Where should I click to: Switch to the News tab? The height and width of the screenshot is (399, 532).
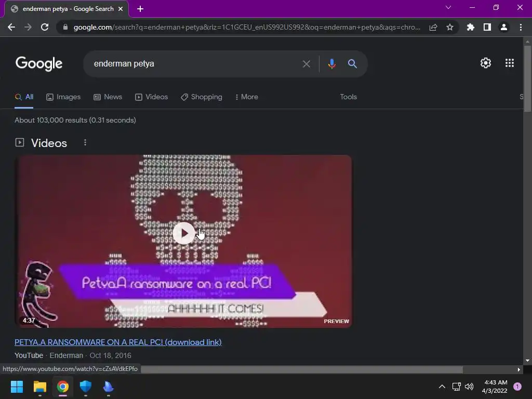[x=108, y=97]
